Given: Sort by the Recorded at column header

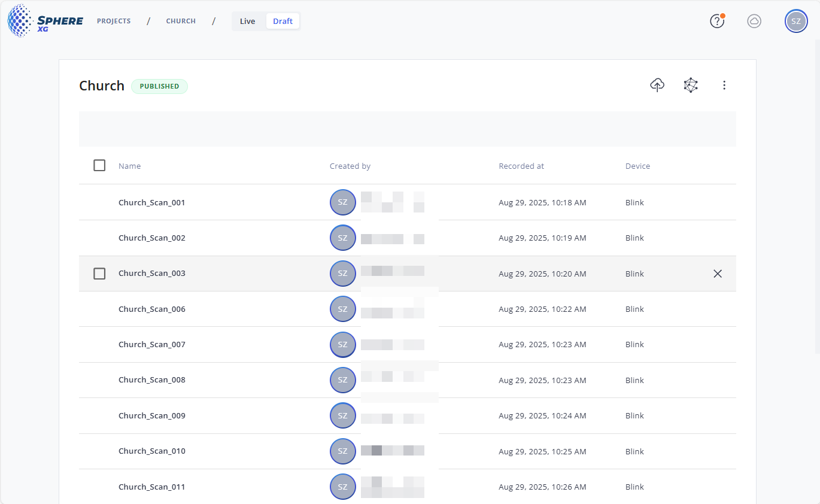Looking at the screenshot, I should click(521, 166).
